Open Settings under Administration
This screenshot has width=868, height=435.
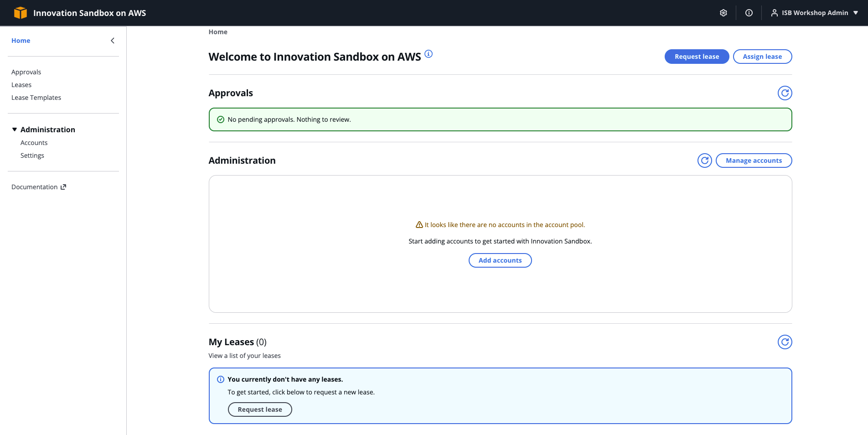[x=32, y=155]
